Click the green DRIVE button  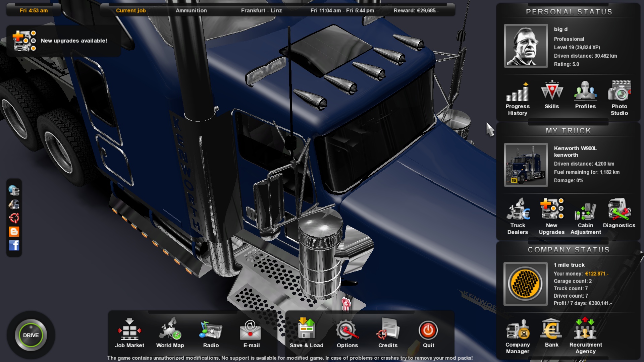pos(31,335)
